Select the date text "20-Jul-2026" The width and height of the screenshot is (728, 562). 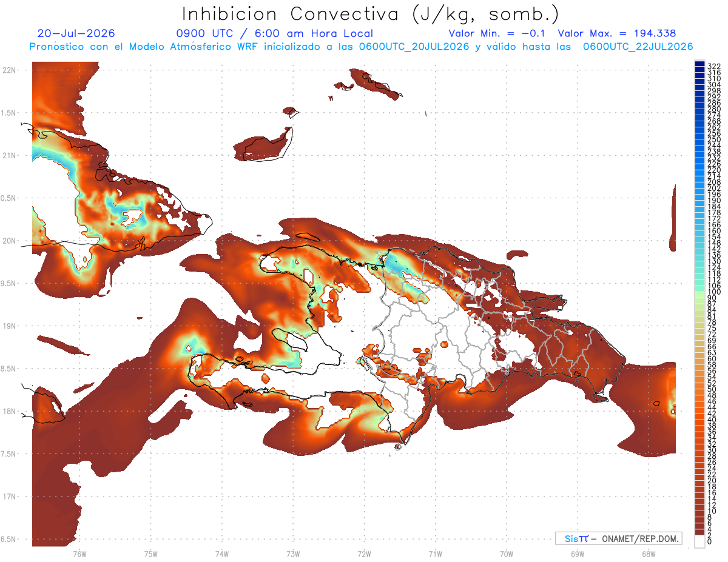tap(76, 33)
